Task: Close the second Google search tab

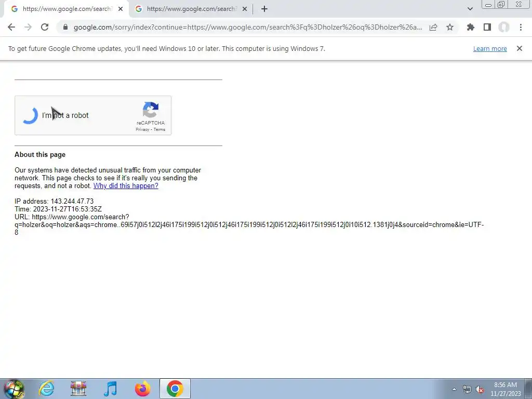Action: click(245, 9)
